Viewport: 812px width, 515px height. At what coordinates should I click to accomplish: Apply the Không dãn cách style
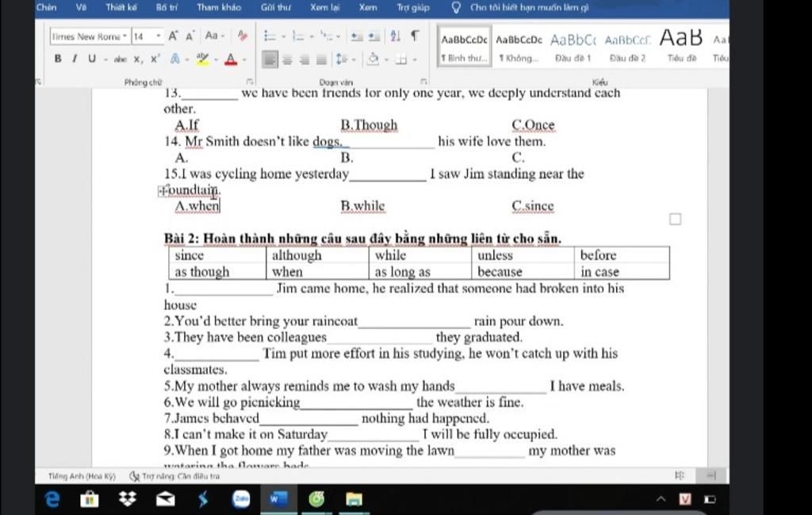519,48
